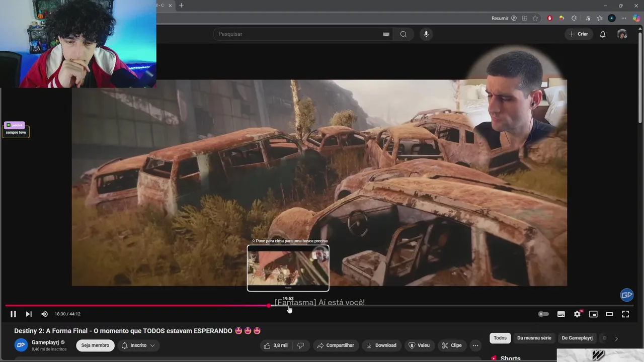Mute the video volume
This screenshot has width=644, height=362.
(44, 314)
